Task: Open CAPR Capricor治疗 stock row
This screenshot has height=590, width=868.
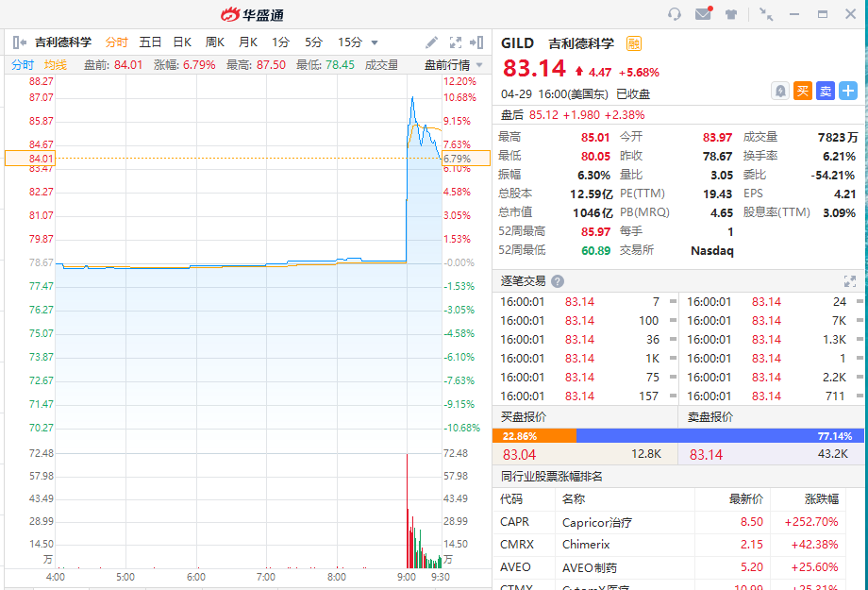Action: pyautogui.click(x=669, y=522)
